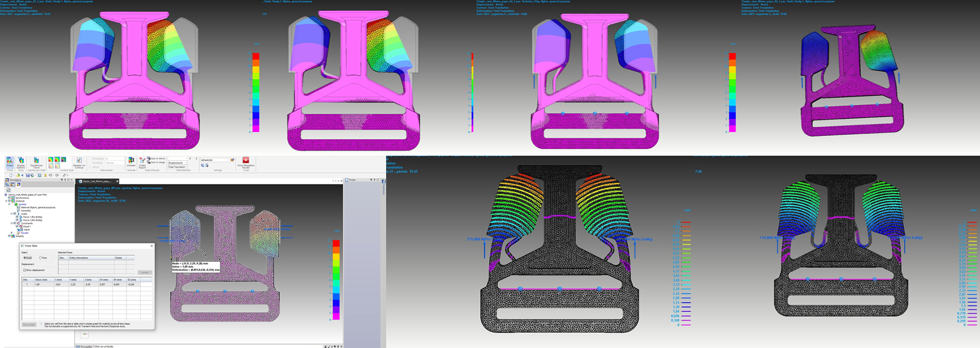Screen dimensions: 980x348
Task: Click Create Report icon
Action: point(142,160)
